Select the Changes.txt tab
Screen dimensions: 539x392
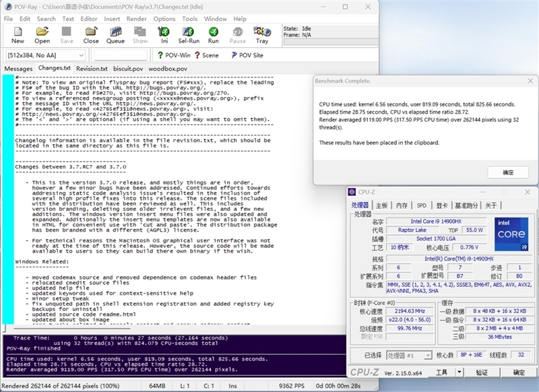coord(55,68)
